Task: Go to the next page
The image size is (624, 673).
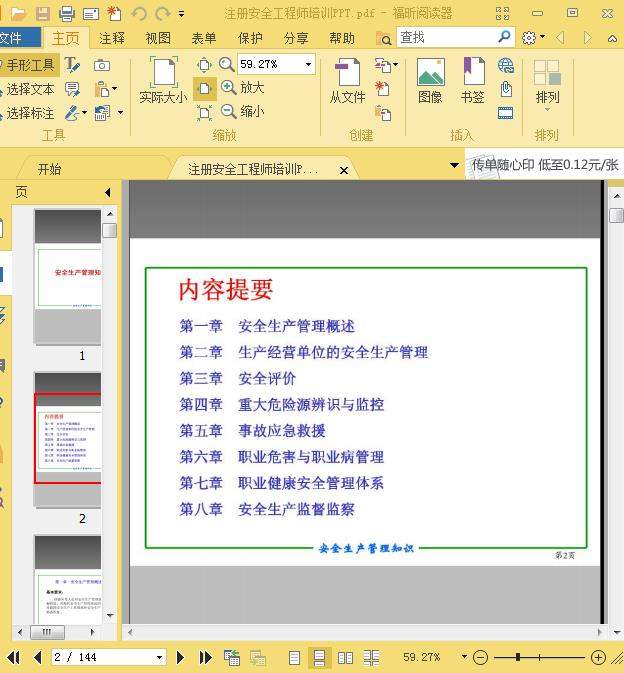Action: (180, 657)
